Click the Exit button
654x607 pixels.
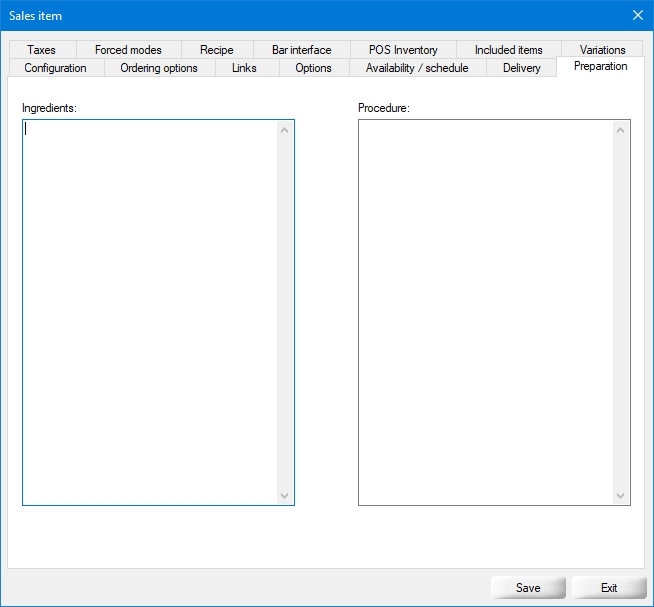coord(609,588)
